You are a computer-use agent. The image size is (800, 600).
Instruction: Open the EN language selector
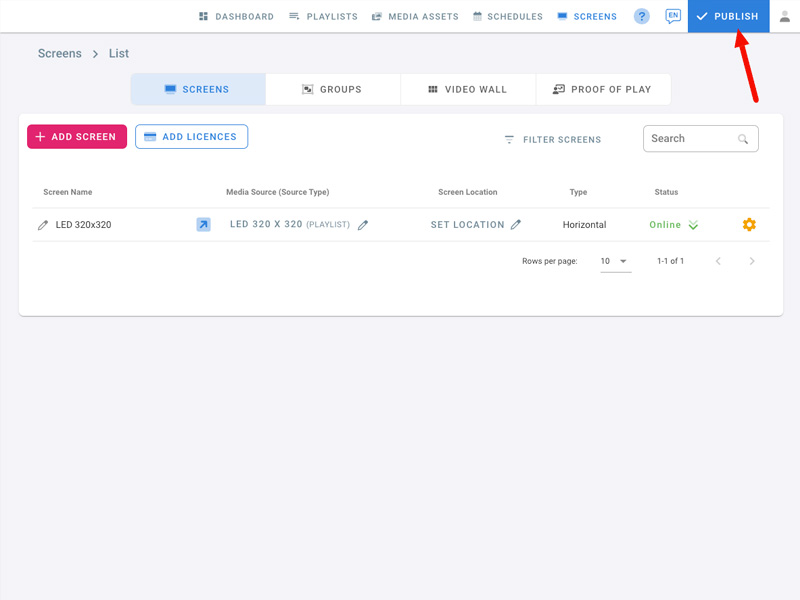click(673, 16)
